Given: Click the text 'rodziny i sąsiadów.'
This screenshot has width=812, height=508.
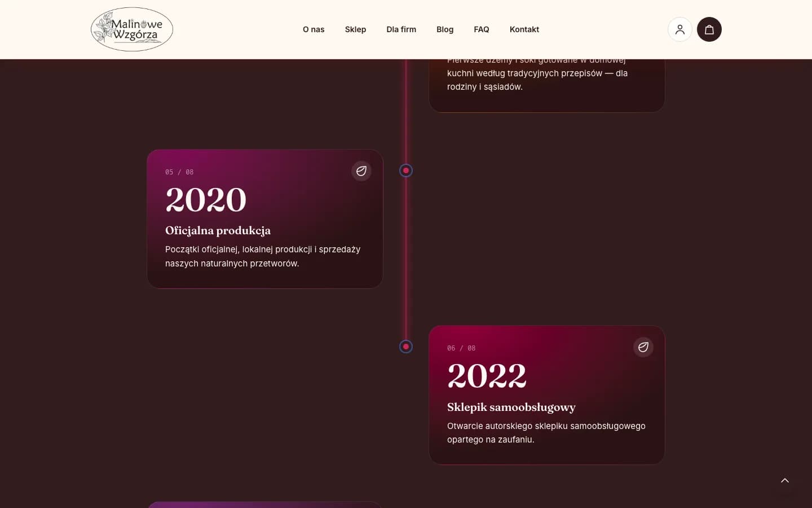Looking at the screenshot, I should 485,87.
